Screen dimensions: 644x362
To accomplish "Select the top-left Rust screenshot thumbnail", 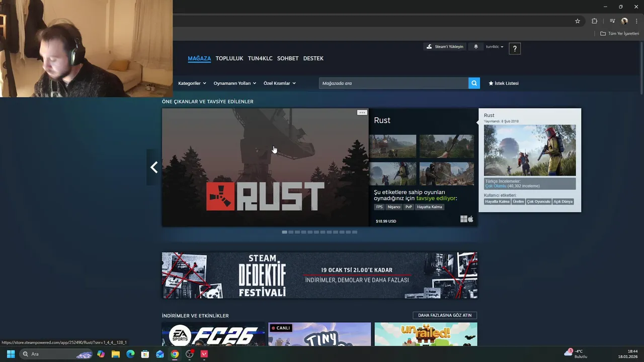I will tap(393, 146).
